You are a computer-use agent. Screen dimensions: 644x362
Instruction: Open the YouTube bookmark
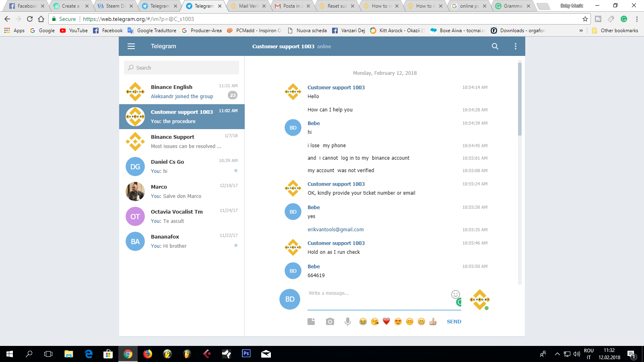point(74,31)
